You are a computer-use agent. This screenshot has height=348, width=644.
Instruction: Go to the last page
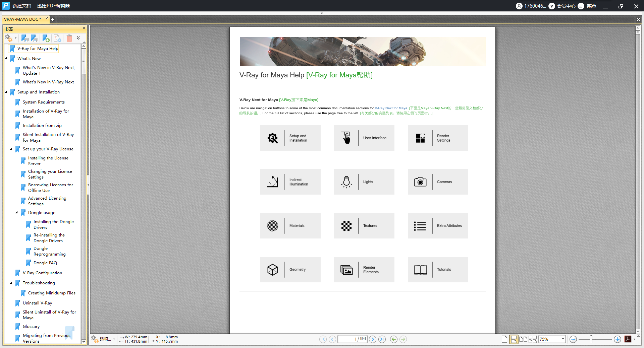[382, 339]
